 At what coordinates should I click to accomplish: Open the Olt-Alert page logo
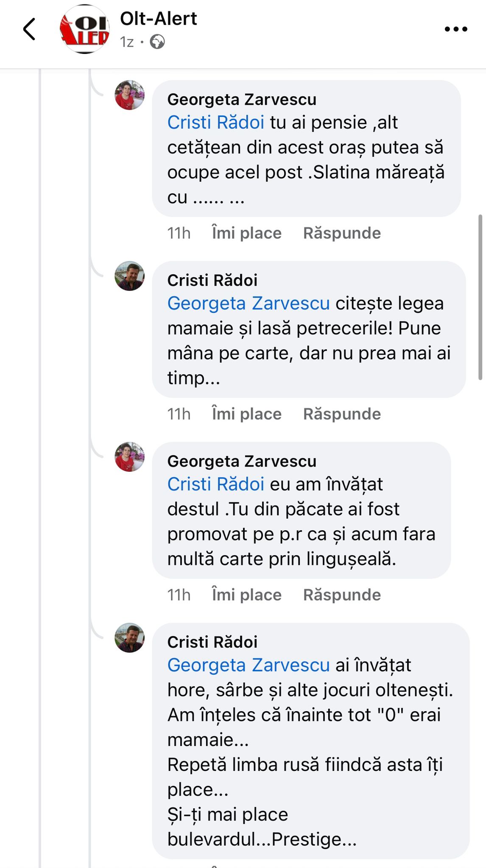[84, 29]
